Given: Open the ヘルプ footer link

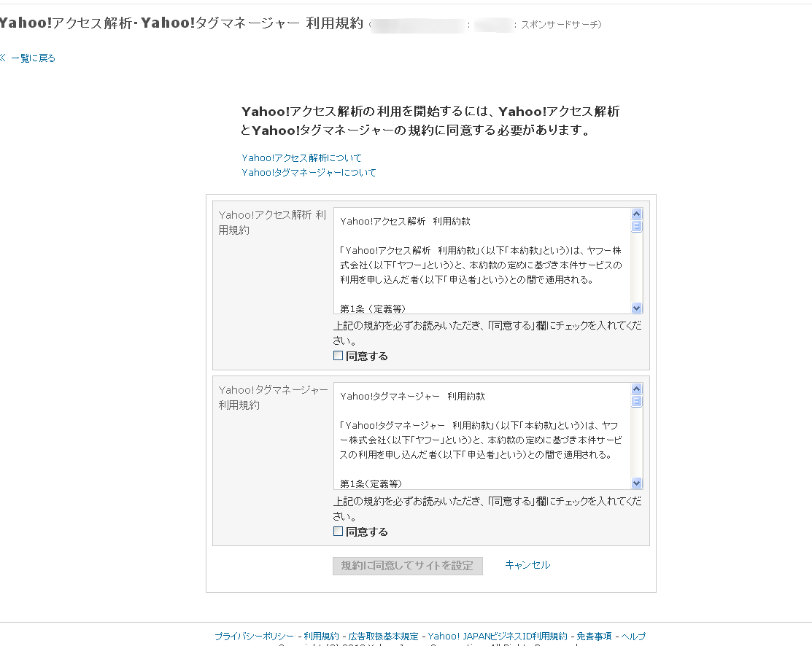Looking at the screenshot, I should click(x=633, y=637).
